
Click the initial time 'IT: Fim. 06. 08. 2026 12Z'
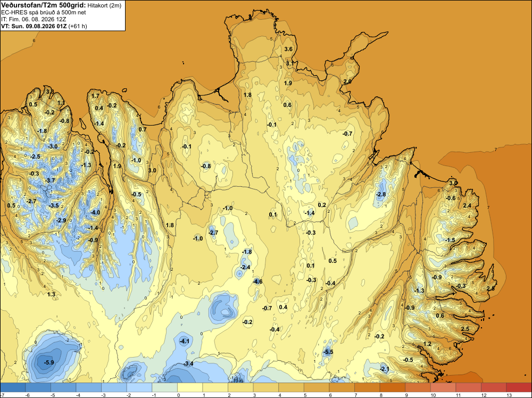[x=34, y=19]
